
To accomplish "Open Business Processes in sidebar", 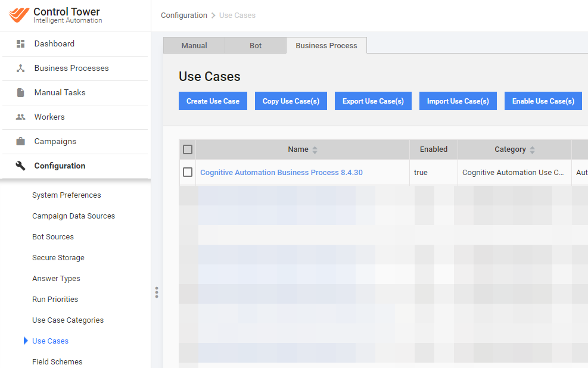I will click(x=75, y=68).
